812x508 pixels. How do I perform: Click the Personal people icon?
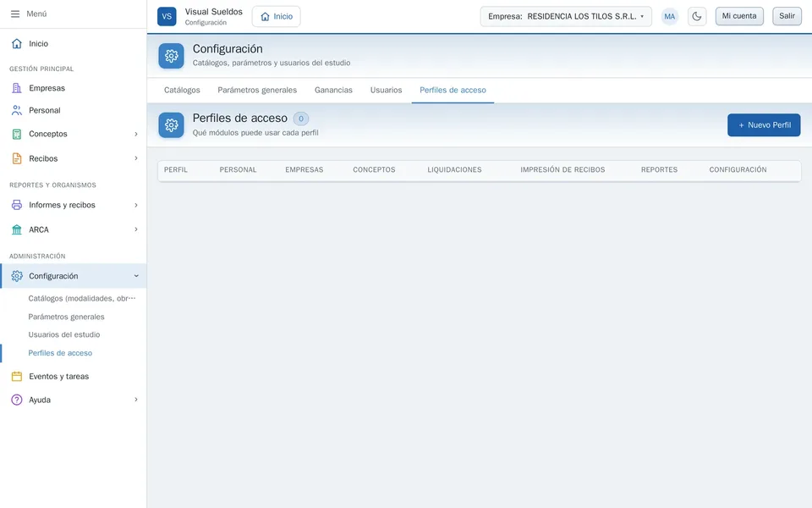click(x=17, y=110)
